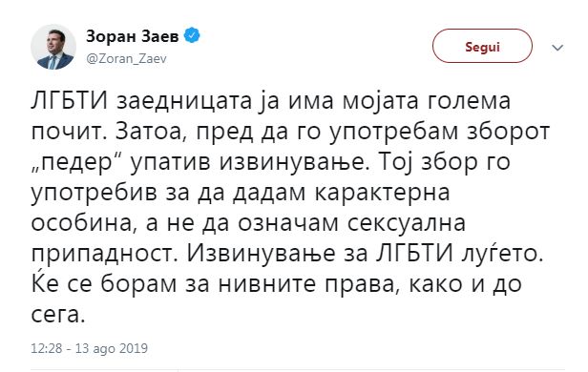Open the 13 ago 2019 timestamp link
The height and width of the screenshot is (372, 588).
(90, 348)
